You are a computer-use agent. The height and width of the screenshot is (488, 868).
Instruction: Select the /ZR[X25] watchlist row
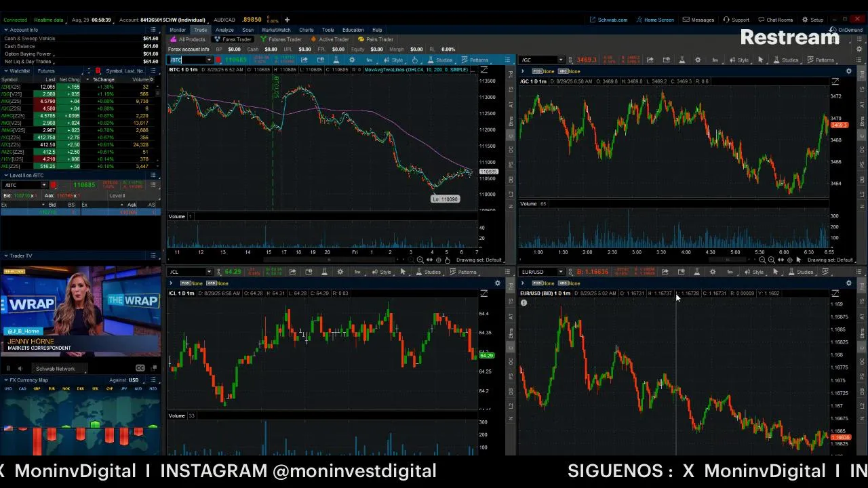pos(79,87)
